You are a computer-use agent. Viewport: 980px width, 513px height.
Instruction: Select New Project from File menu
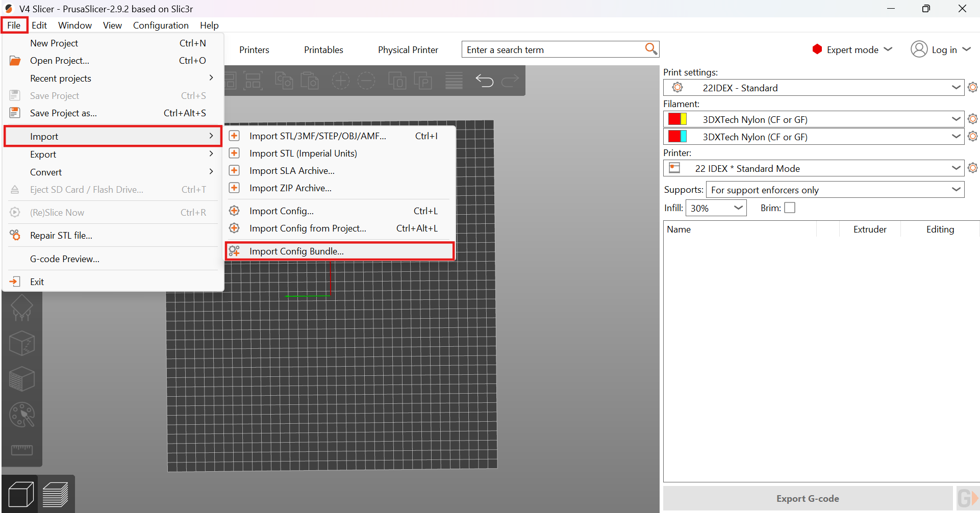(x=113, y=43)
